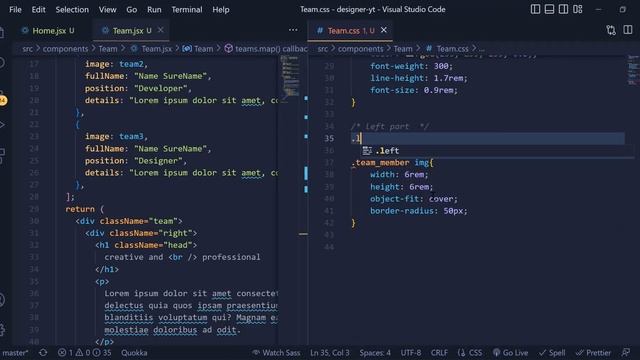The image size is (640, 360).
Task: Click image: team3 line
Action: 116,137
